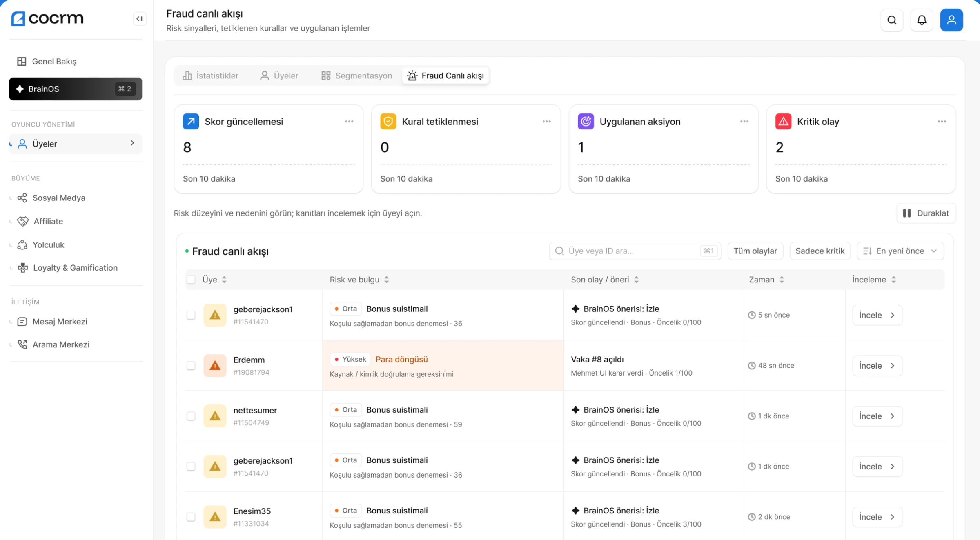980x540 pixels.
Task: Filter with the Sadece kritik button
Action: [x=820, y=251]
